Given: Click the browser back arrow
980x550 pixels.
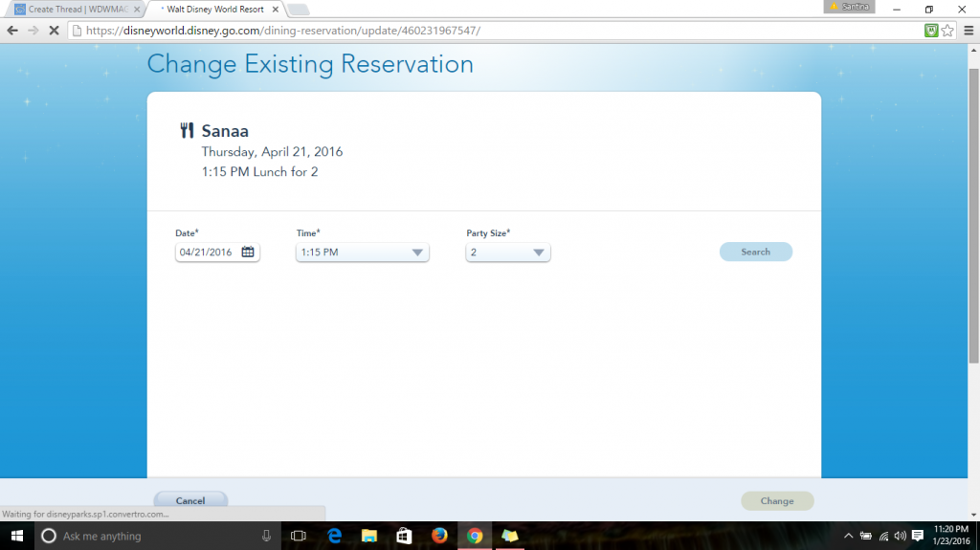Looking at the screenshot, I should (x=12, y=31).
